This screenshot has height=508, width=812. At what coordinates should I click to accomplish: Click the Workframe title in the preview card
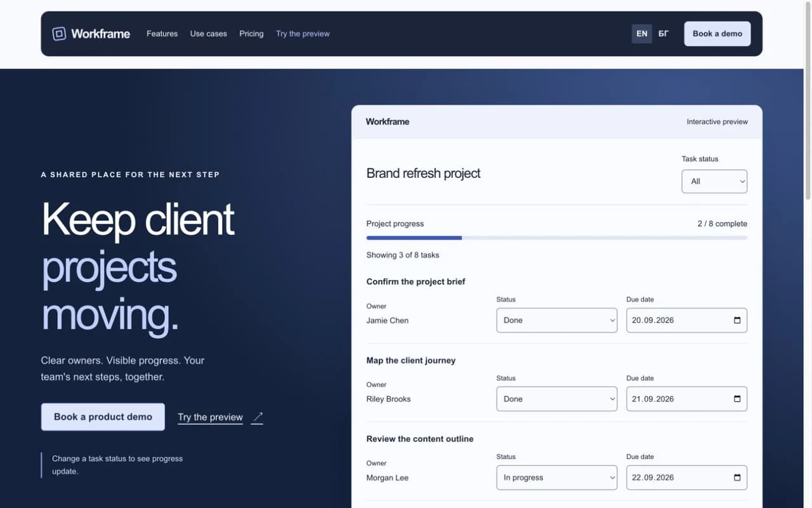(388, 122)
